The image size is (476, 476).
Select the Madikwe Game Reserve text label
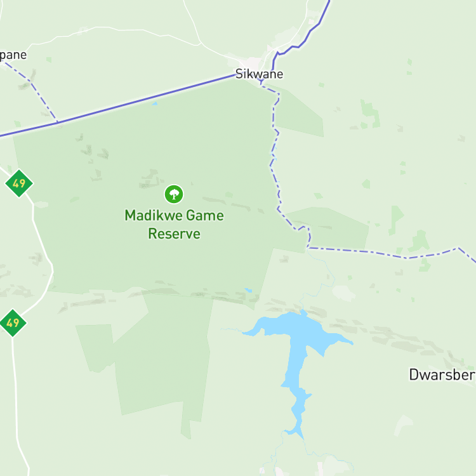click(175, 224)
